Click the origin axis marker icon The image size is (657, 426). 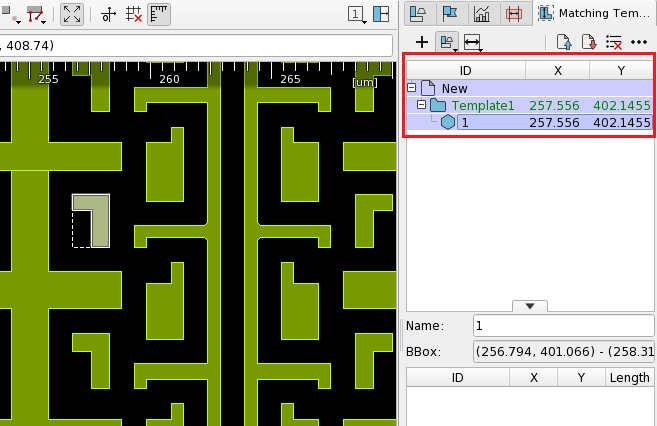point(109,15)
